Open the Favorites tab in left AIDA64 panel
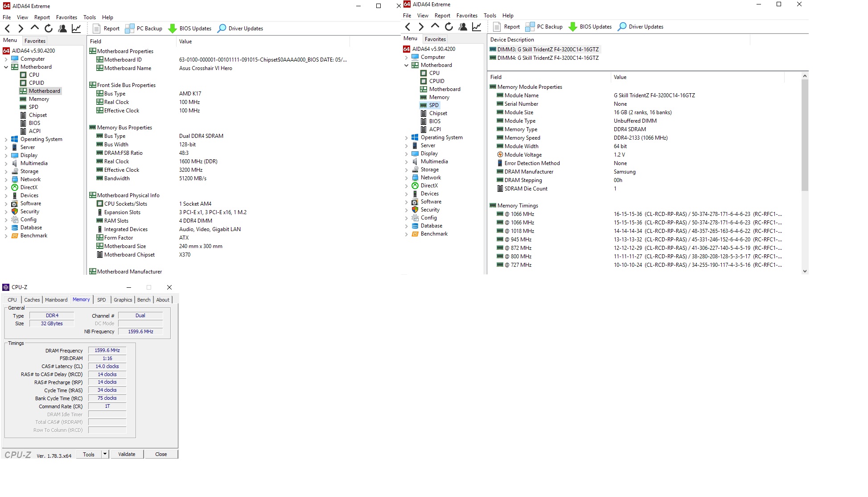The height and width of the screenshot is (497, 868). 35,41
